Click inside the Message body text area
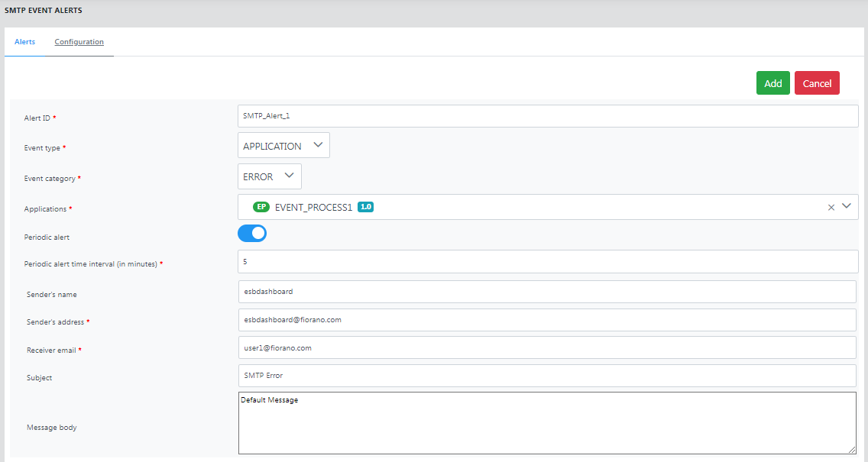The width and height of the screenshot is (868, 462). click(x=548, y=423)
